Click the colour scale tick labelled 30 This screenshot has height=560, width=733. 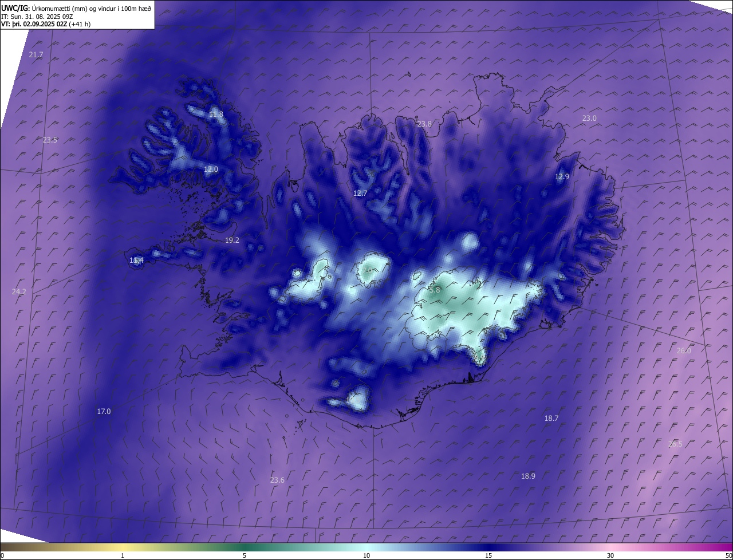point(610,555)
